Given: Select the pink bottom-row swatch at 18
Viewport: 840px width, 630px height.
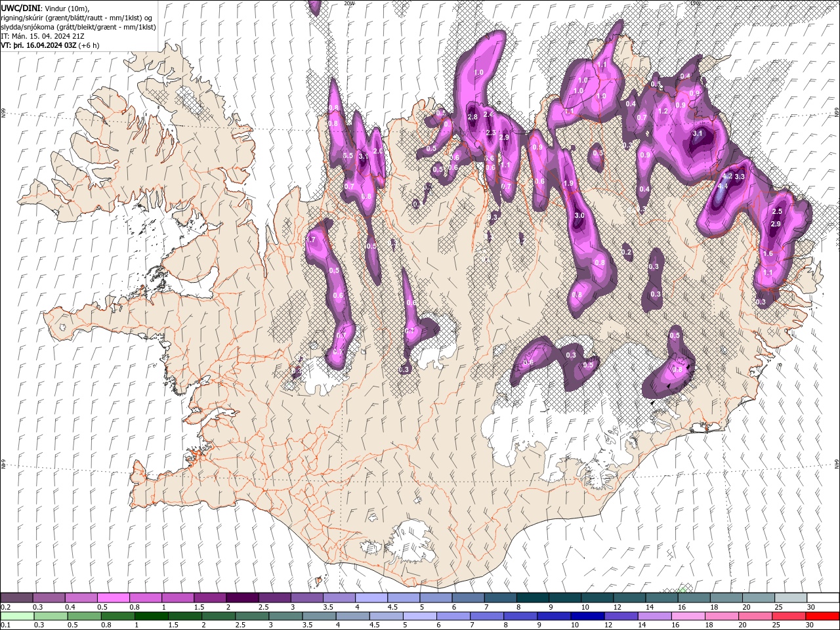Looking at the screenshot, I should click(x=722, y=616).
